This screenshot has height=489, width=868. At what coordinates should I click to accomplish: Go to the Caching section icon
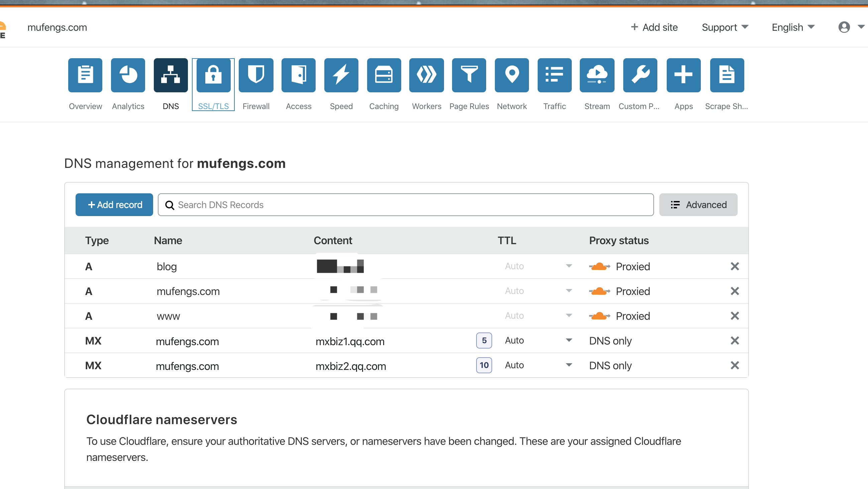pos(384,75)
